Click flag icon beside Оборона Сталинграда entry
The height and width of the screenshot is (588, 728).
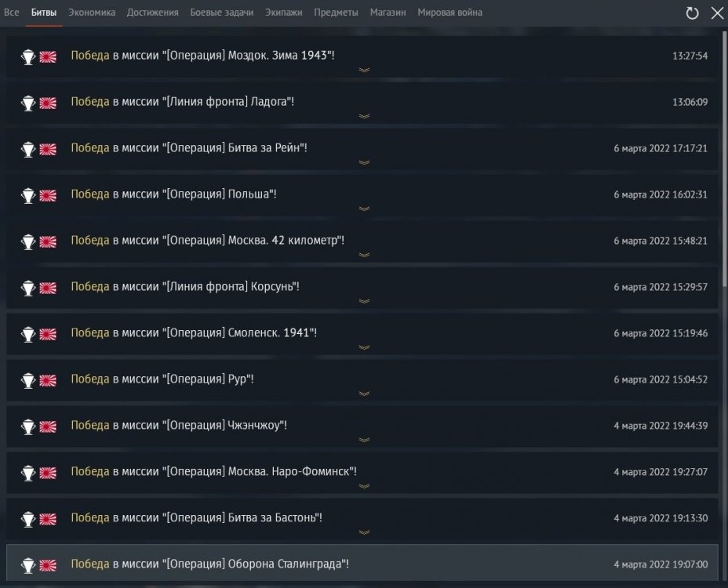[48, 565]
